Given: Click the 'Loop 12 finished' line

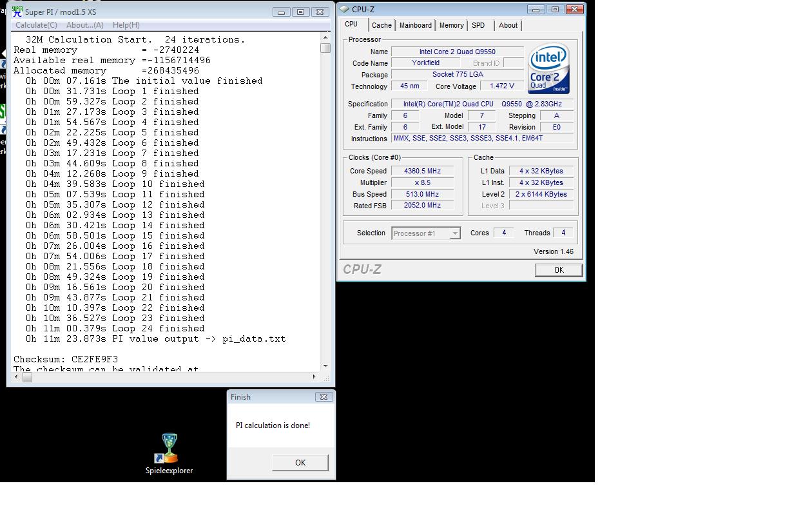Looking at the screenshot, I should tap(115, 204).
